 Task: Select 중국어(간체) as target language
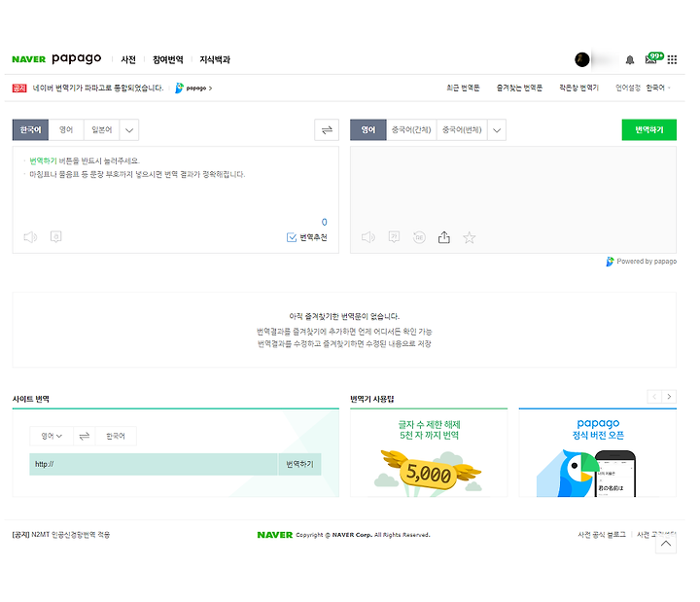tap(411, 130)
